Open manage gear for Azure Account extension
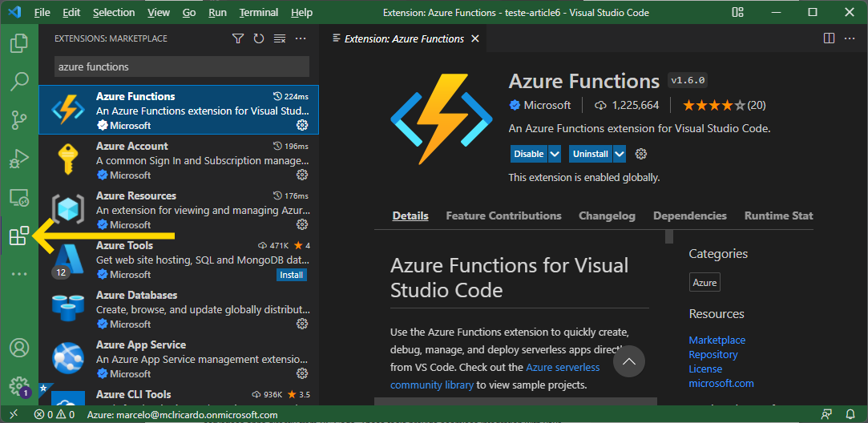Viewport: 868px width, 423px height. point(301,175)
